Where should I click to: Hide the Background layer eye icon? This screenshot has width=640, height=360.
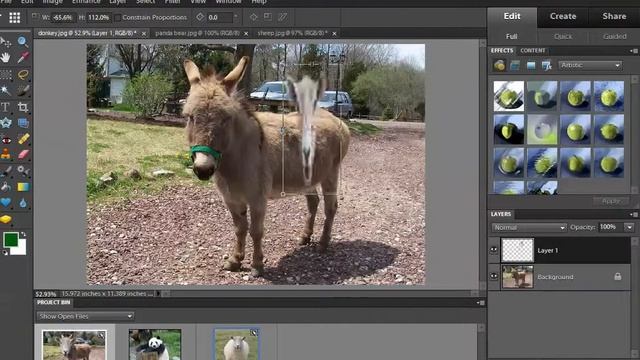click(x=493, y=276)
